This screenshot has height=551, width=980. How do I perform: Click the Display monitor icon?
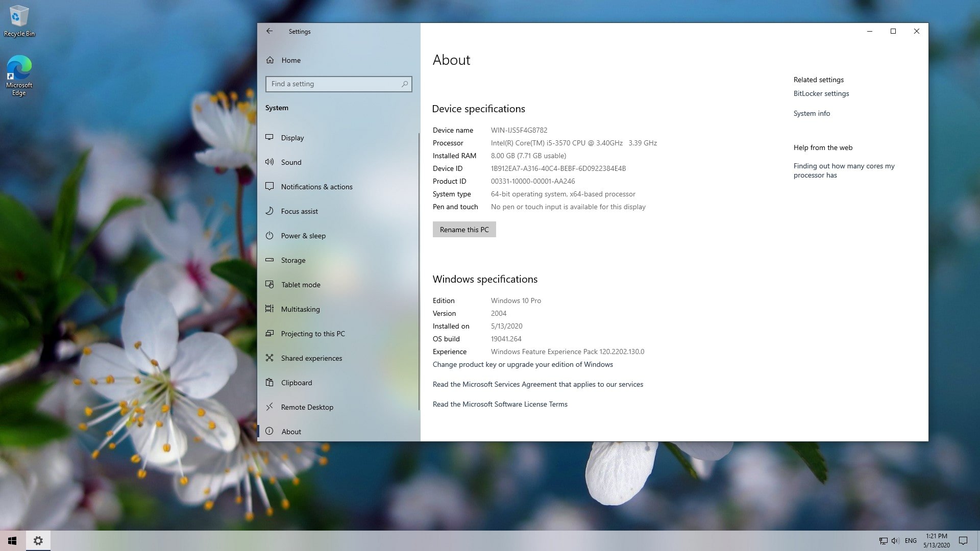(269, 137)
